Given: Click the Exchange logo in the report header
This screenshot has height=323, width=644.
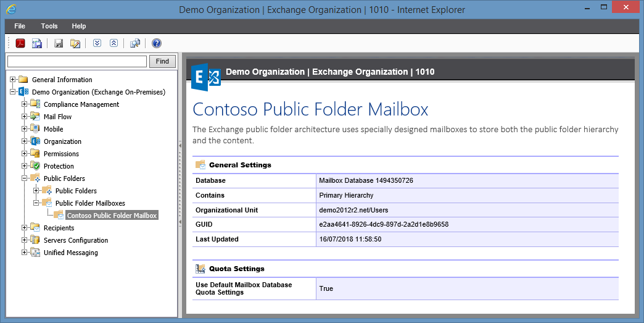Looking at the screenshot, I should point(206,77).
